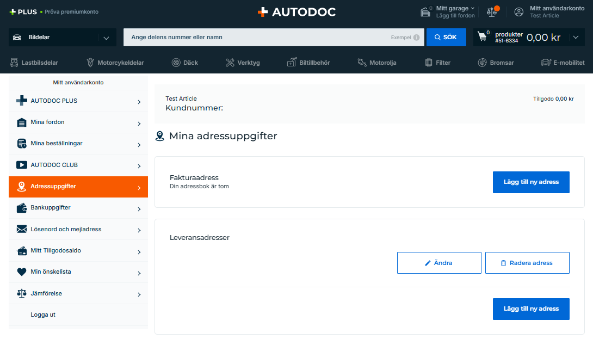Open the shopping cart icon

(482, 37)
